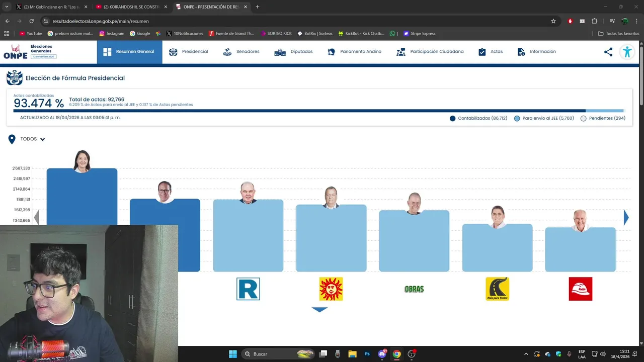
Task: Click the location pin icon beside TODOS
Action: tap(12, 139)
